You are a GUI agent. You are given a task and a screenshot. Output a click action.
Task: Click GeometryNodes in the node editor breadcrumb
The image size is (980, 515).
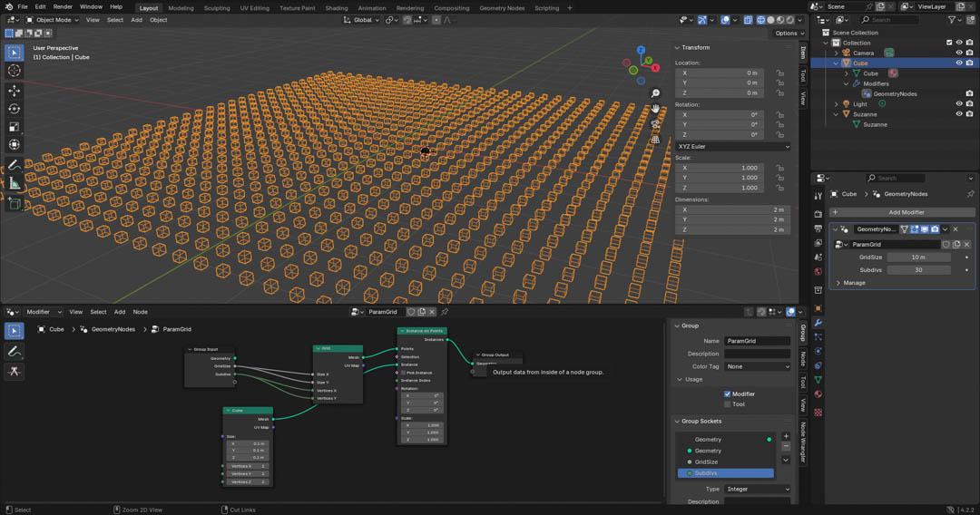click(x=113, y=329)
